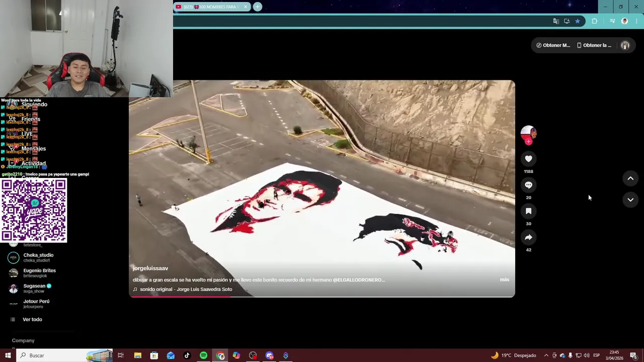This screenshot has width=644, height=362.
Task: Open OBS Studio on taskbar
Action: 253,355
